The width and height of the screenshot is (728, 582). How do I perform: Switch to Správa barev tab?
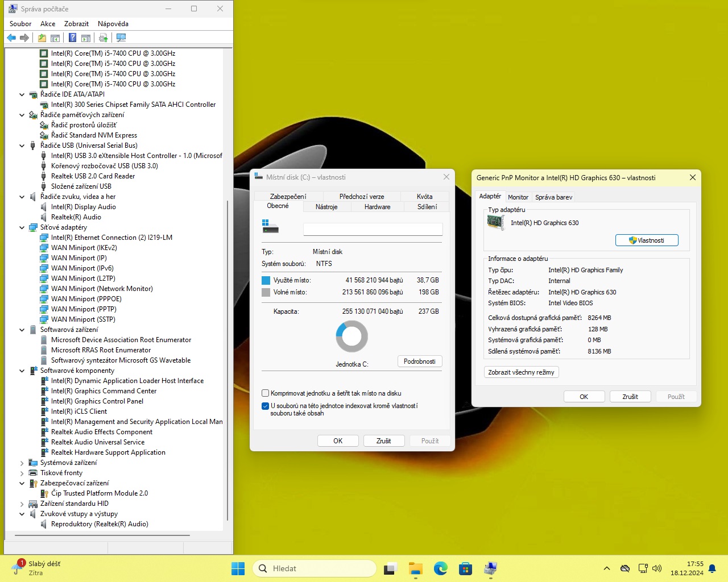[x=553, y=197]
